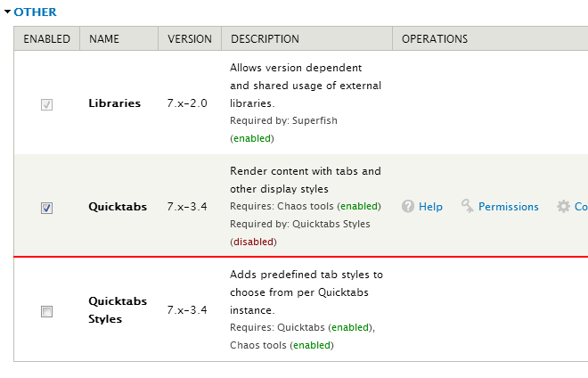Click the OTHER fieldset title link
Image resolution: width=588 pixels, height=378 pixels.
point(35,12)
